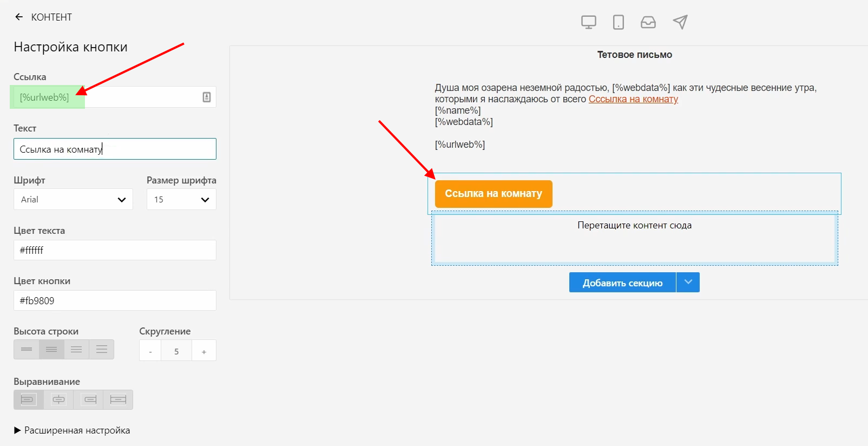868x446 pixels.
Task: Click the orange Ссылка на комнату button
Action: point(493,194)
